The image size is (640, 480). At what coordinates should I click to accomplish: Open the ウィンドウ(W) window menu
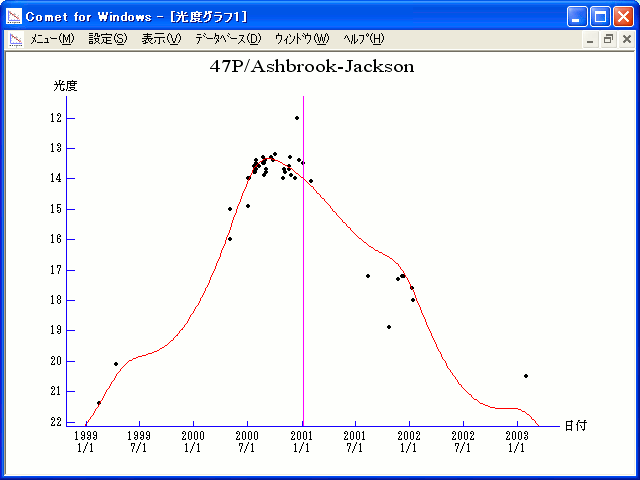coord(301,39)
